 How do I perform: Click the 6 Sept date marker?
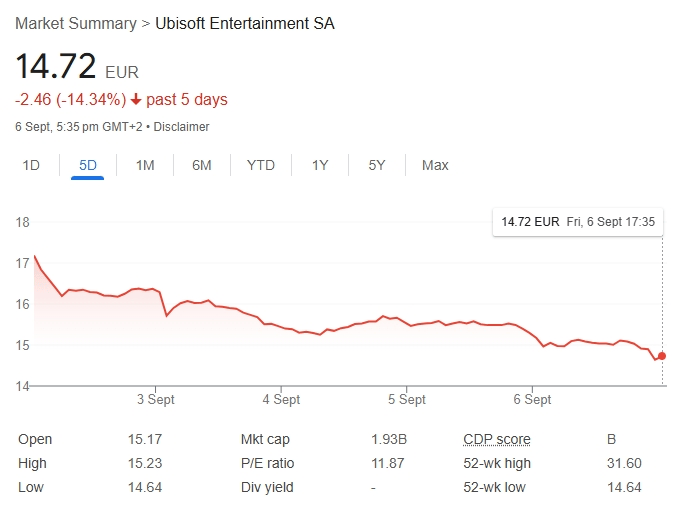click(532, 399)
